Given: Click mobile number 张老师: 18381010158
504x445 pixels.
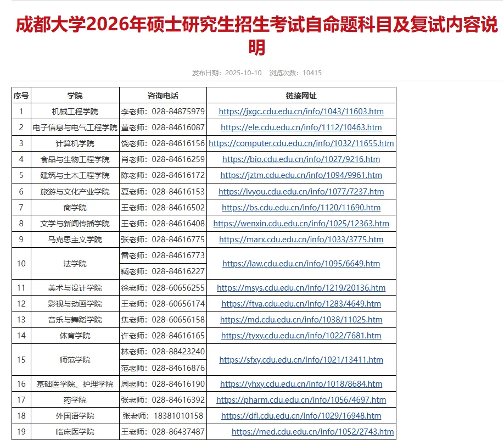Looking at the screenshot, I should click(163, 416).
